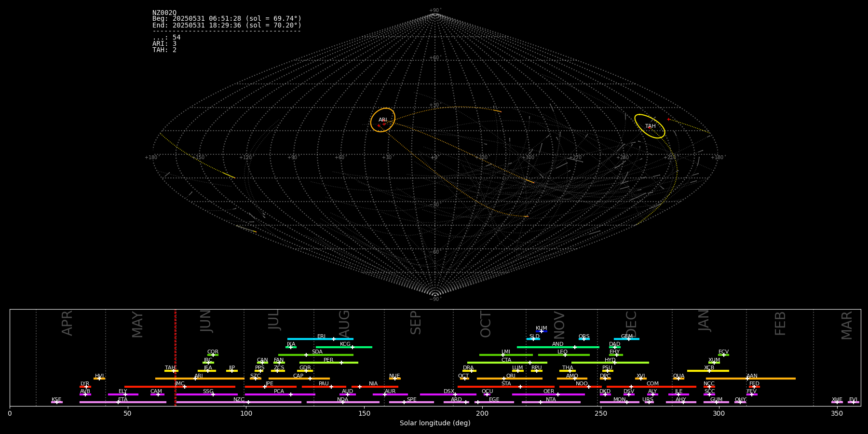
Task: Click the ARI shower bar in the timeline
Action: pyautogui.click(x=200, y=379)
